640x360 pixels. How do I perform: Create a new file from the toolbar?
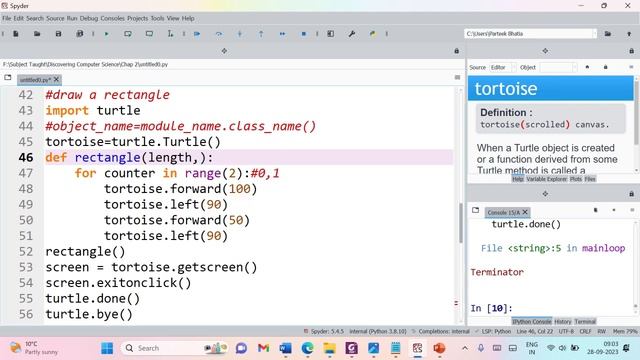[16, 34]
